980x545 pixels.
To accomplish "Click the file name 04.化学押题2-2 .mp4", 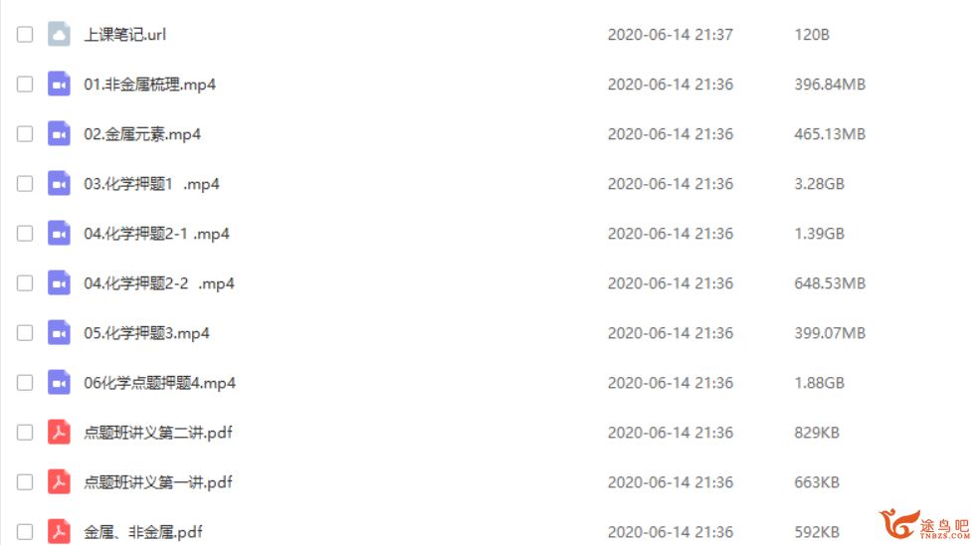I will (x=159, y=283).
